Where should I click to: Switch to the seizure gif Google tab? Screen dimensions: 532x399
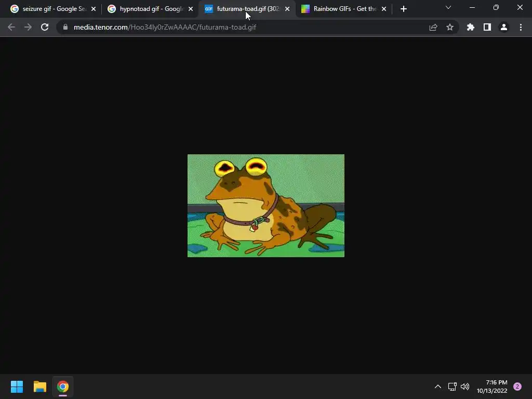click(x=53, y=9)
